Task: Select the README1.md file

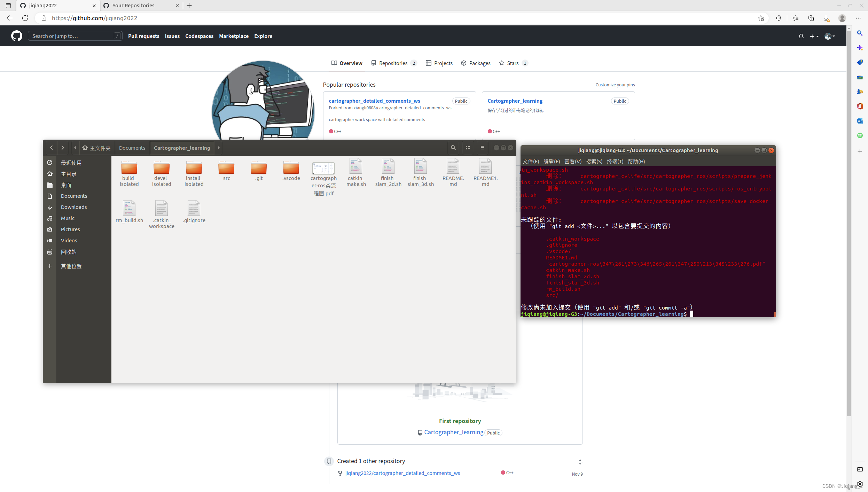Action: point(485,172)
